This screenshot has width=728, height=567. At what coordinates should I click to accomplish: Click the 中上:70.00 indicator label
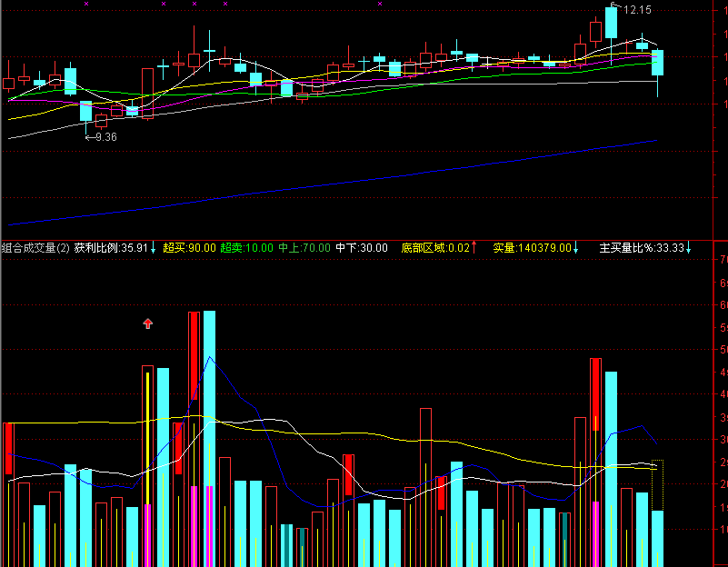(x=304, y=248)
